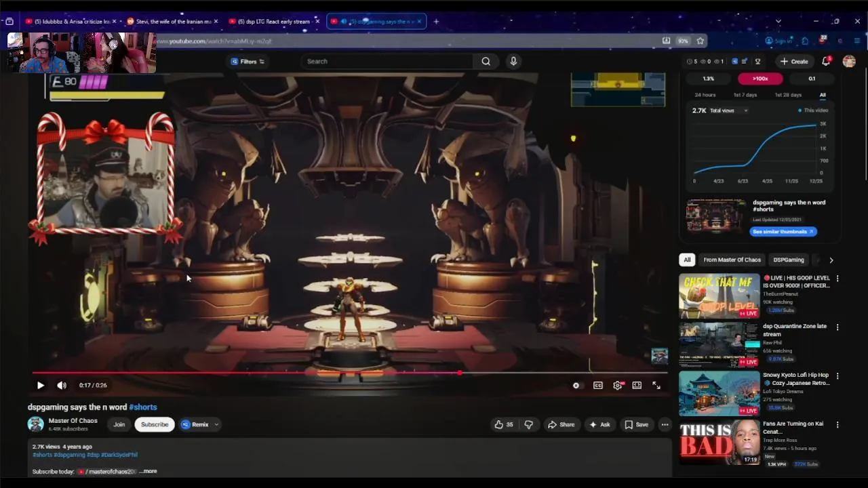Open the Filters button in the header
This screenshot has height=488, width=868.
248,61
